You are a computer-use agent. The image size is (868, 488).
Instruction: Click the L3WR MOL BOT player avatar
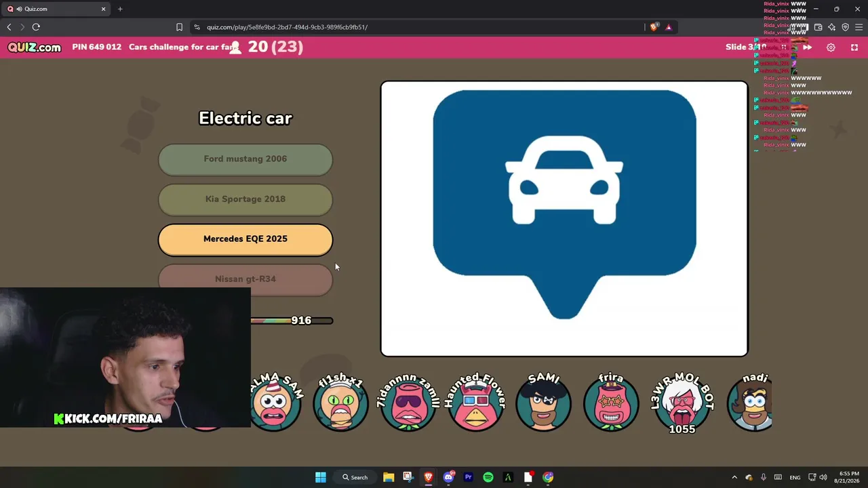coord(682,403)
